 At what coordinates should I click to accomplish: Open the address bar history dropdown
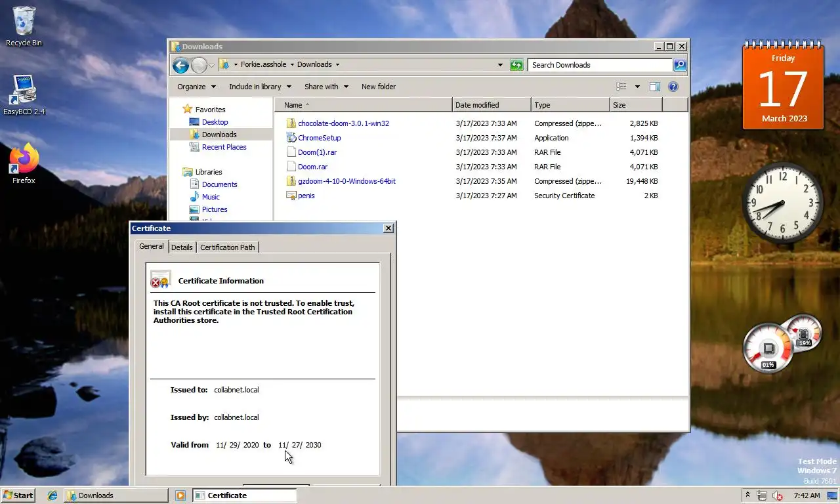[500, 65]
